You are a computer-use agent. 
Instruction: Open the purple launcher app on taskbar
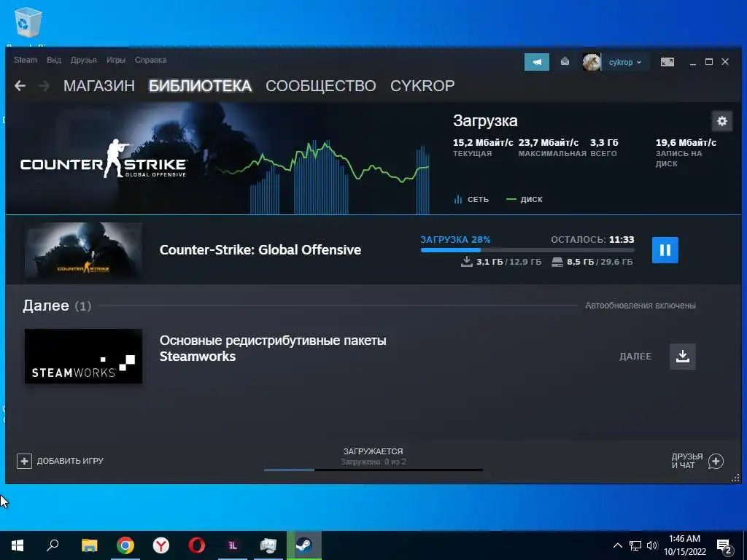tap(233, 545)
